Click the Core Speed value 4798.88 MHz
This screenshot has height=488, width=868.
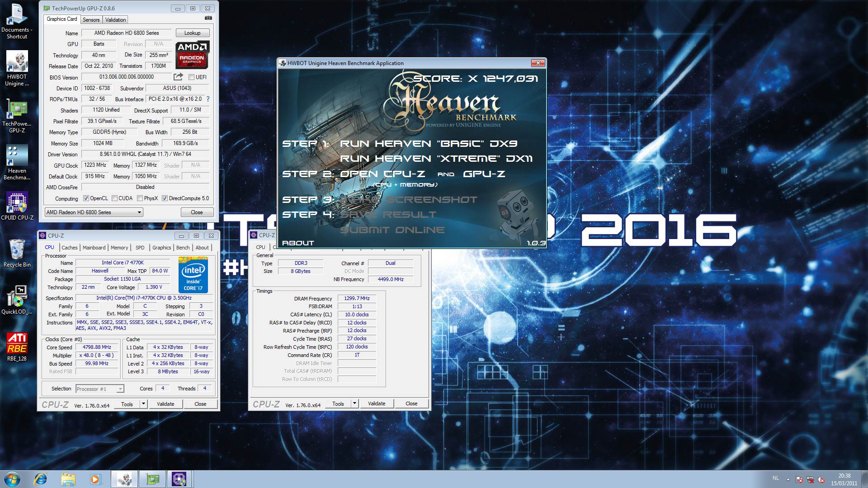pyautogui.click(x=97, y=347)
